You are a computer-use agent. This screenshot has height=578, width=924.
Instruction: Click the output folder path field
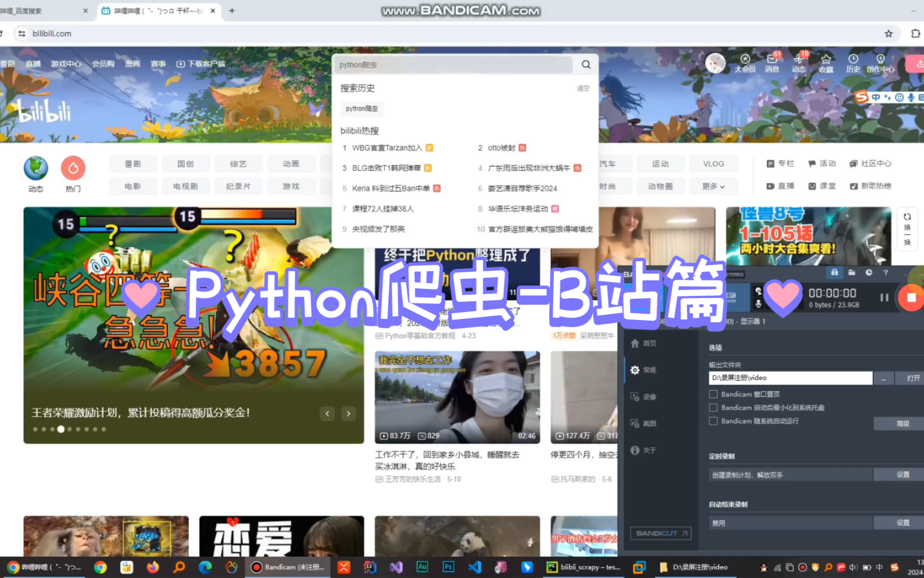790,378
